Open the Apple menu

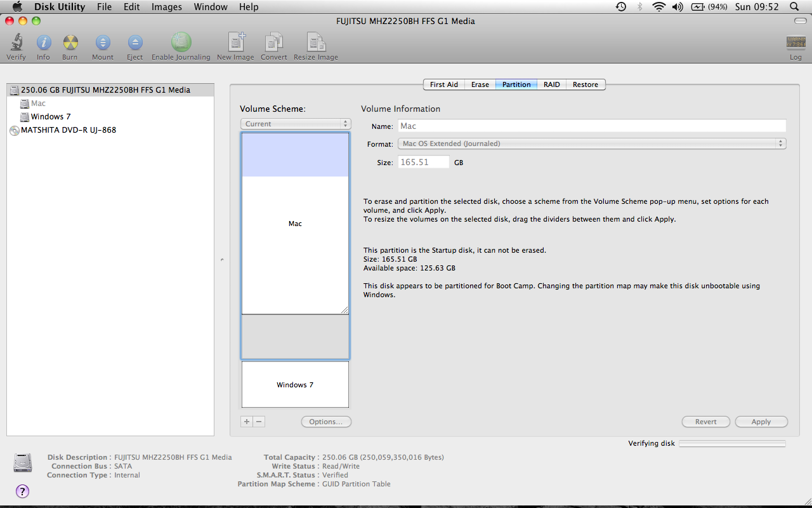click(x=17, y=7)
